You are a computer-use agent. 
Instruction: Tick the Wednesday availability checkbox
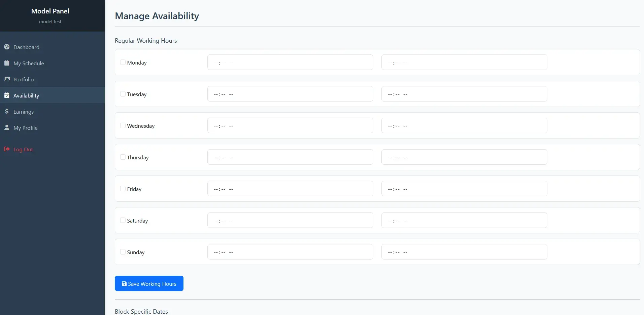point(123,125)
